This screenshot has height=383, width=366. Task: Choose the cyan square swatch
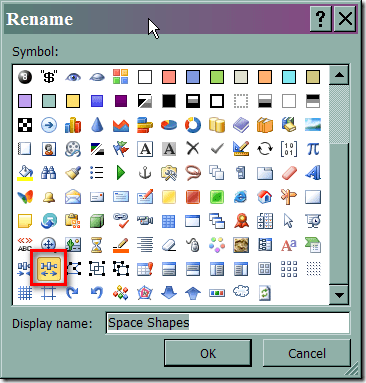click(289, 77)
